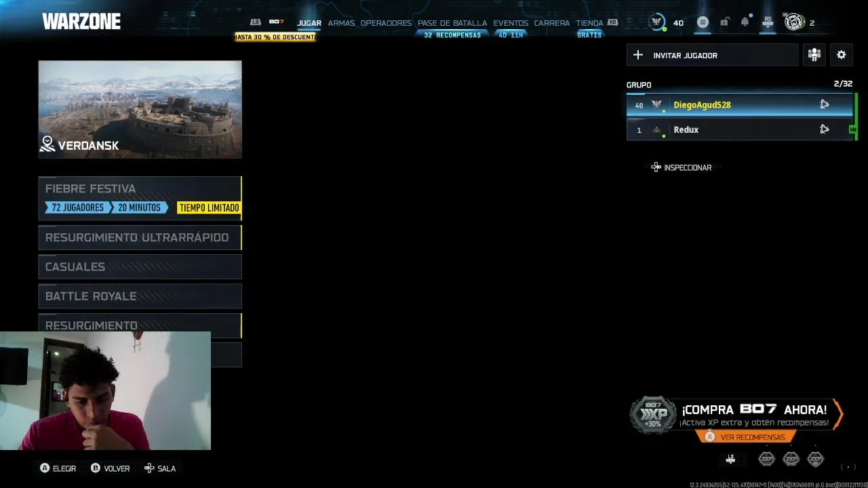
Task: Select the DiegoAgud528 player row
Action: (740, 105)
